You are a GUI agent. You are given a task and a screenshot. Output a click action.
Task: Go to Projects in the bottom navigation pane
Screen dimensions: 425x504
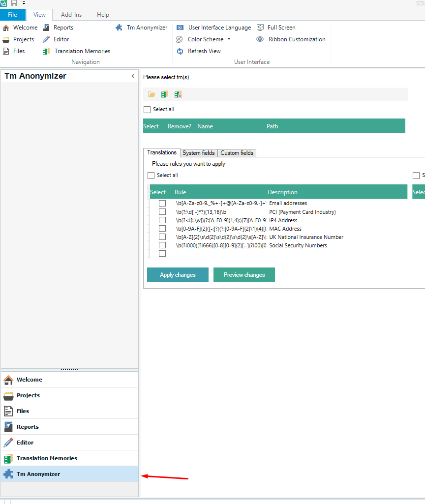click(70, 395)
